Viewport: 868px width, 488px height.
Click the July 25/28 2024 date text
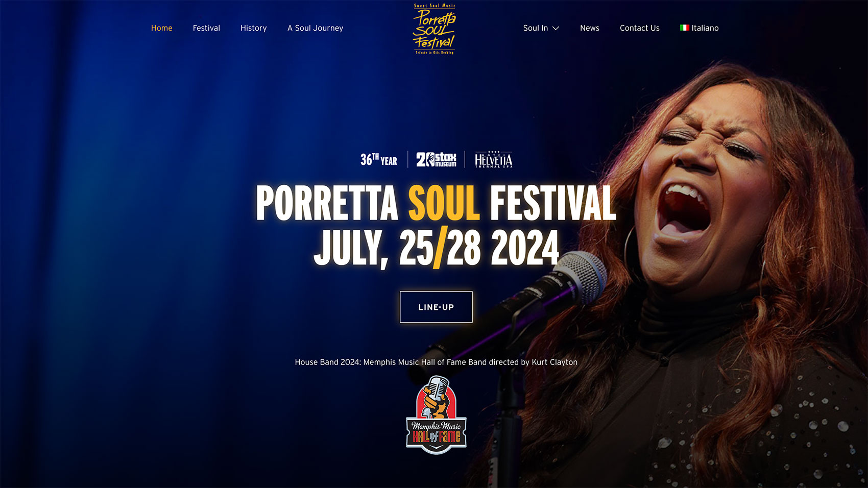(436, 248)
